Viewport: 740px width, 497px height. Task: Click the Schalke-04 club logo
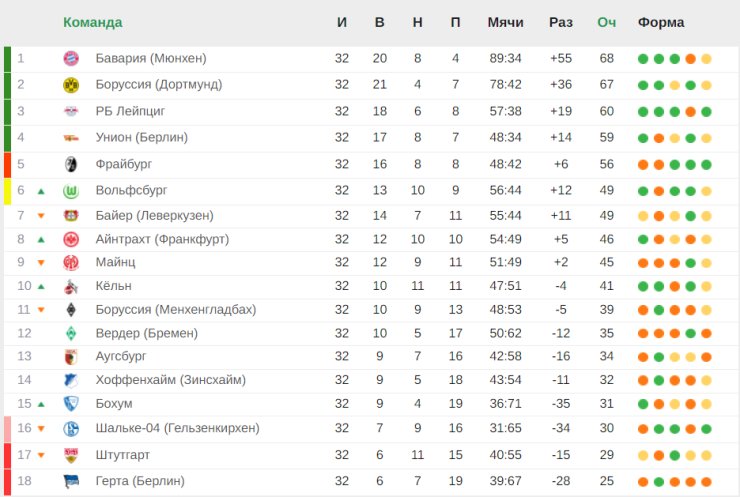tap(71, 429)
